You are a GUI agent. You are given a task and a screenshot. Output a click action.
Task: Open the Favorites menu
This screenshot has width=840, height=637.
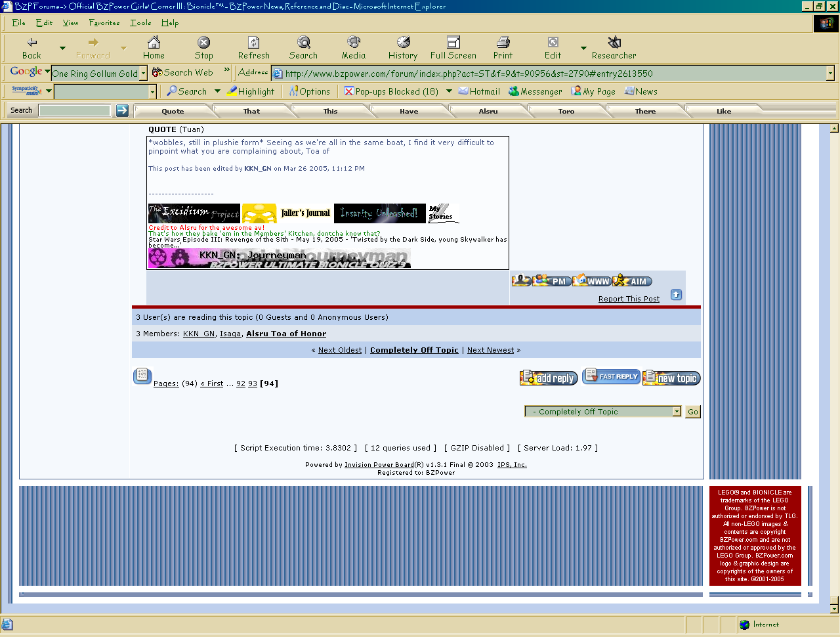(104, 22)
